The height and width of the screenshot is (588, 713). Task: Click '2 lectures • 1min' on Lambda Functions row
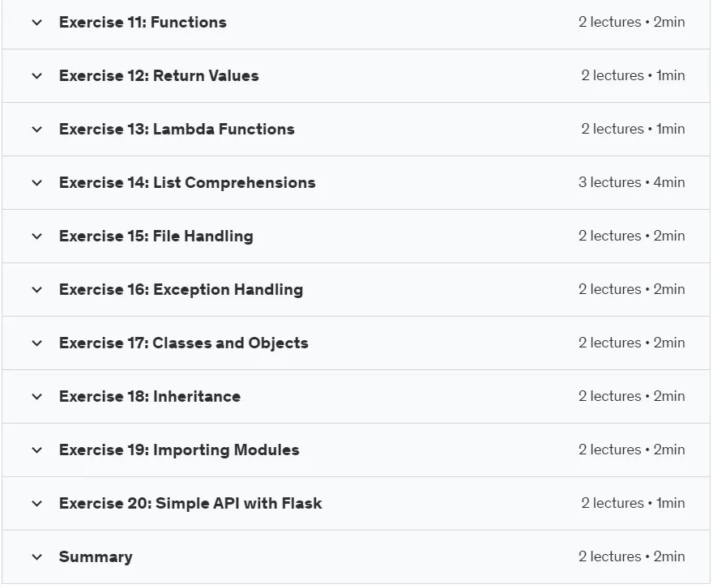[x=633, y=129]
